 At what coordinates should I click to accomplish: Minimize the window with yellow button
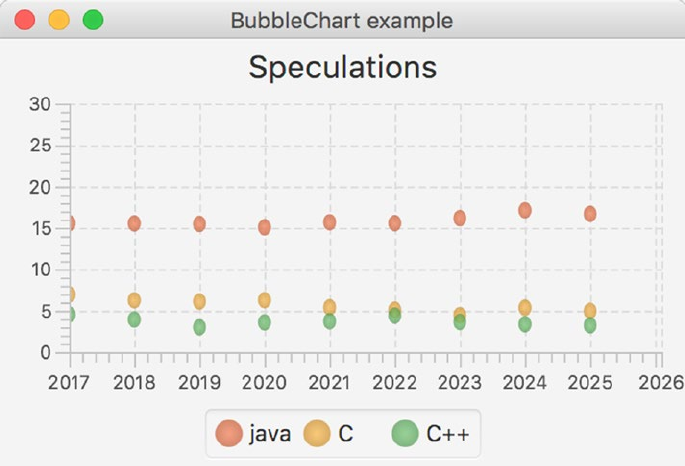pos(59,20)
